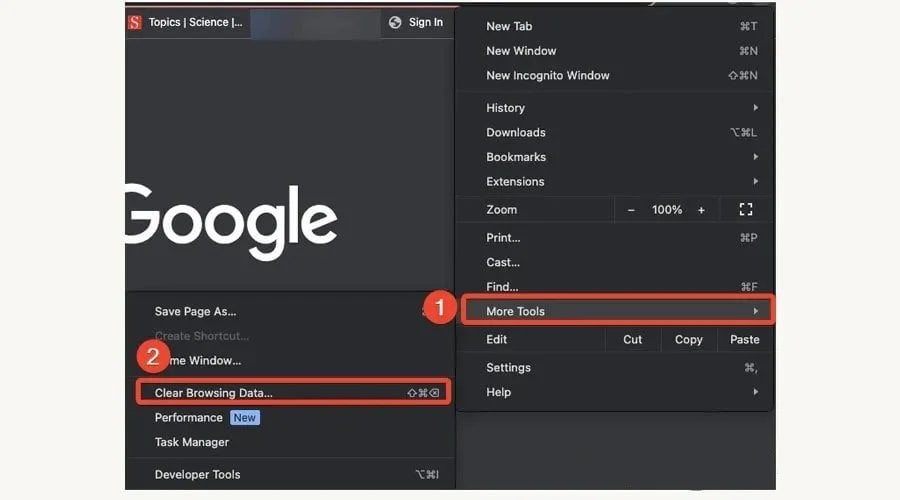Click the Paste button in Edit row

point(744,340)
